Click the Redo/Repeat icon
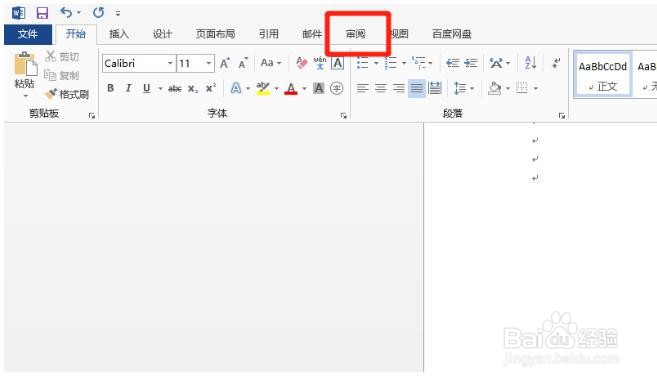The width and height of the screenshot is (657, 382). point(98,13)
